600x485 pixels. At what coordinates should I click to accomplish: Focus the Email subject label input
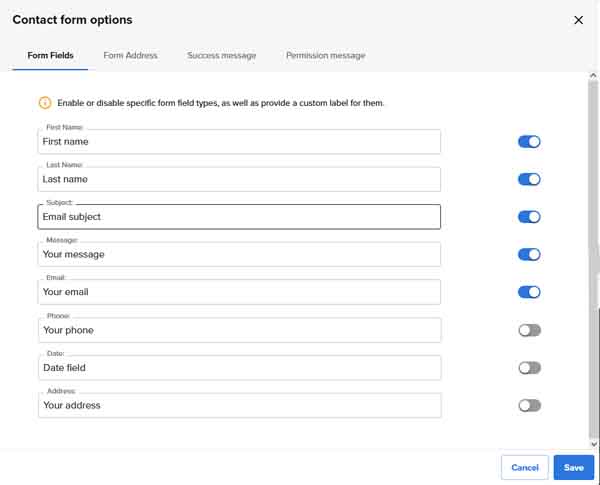[239, 217]
